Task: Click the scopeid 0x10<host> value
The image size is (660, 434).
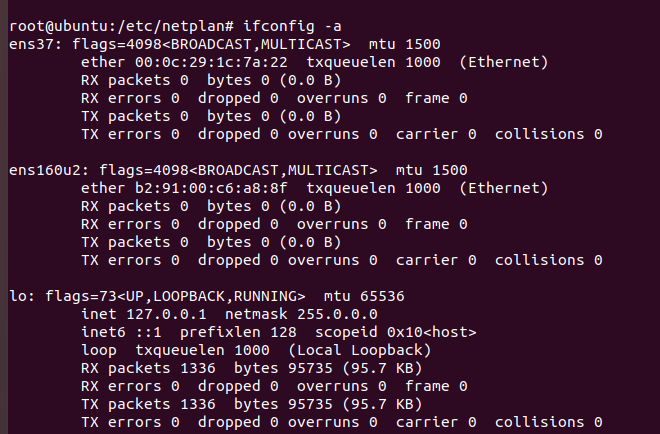Action: [x=397, y=332]
